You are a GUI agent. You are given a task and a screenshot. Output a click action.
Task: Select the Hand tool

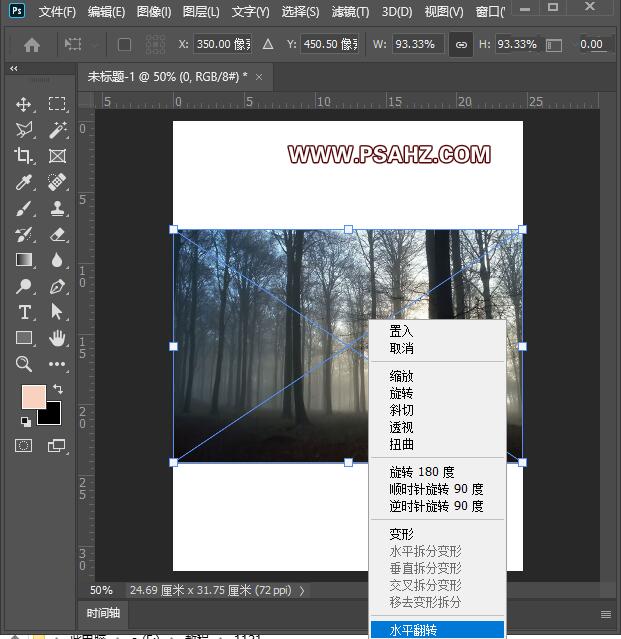(x=57, y=338)
